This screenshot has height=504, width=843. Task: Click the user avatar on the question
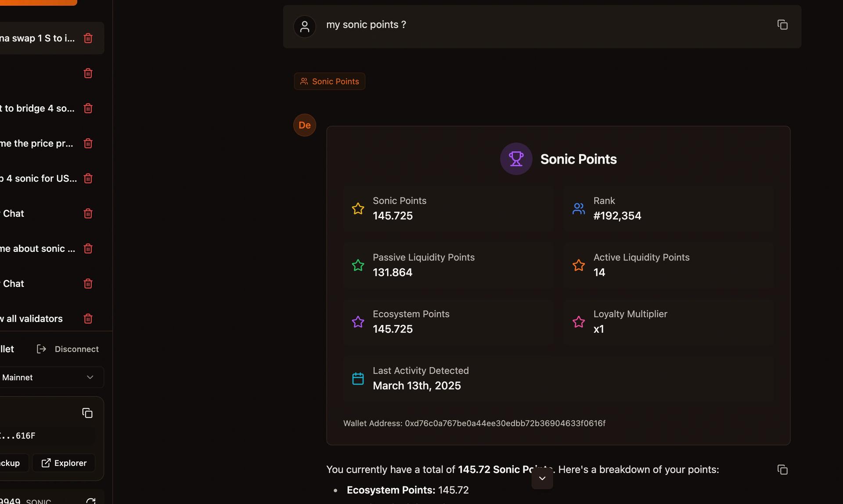[305, 26]
